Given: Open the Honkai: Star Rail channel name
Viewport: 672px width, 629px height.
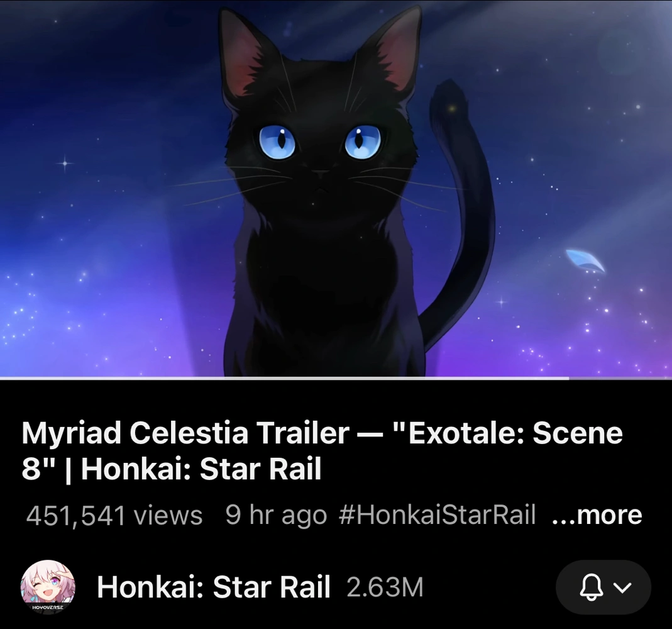Looking at the screenshot, I should (214, 587).
